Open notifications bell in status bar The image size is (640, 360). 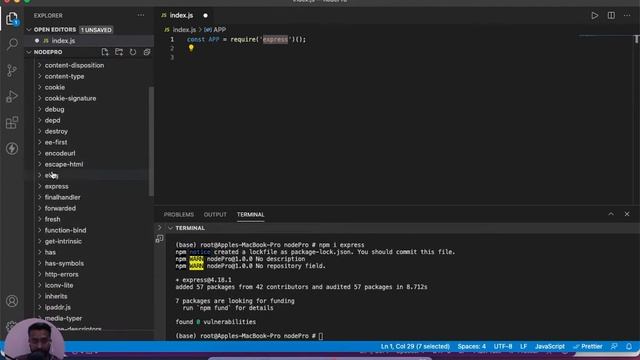click(629, 346)
